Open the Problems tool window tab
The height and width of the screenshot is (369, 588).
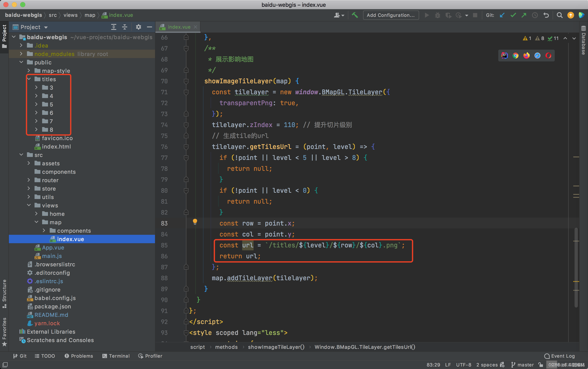click(x=79, y=356)
